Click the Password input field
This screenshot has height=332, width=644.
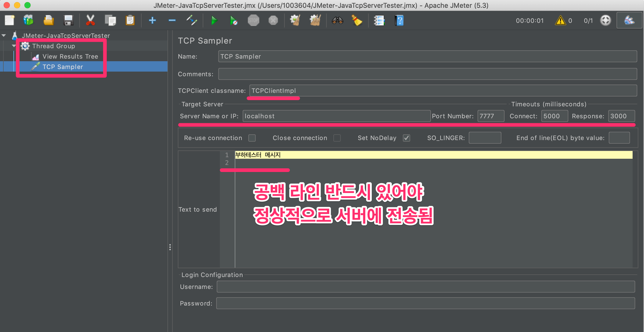pyautogui.click(x=425, y=303)
